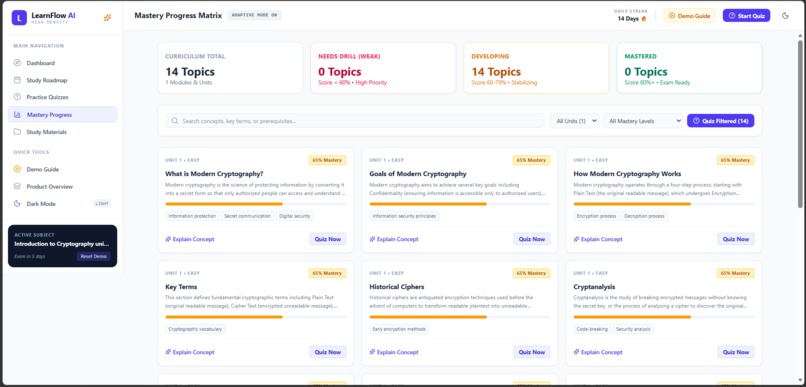
Task: Click Explain Concept on the Cryptanalysis card
Action: click(x=598, y=352)
